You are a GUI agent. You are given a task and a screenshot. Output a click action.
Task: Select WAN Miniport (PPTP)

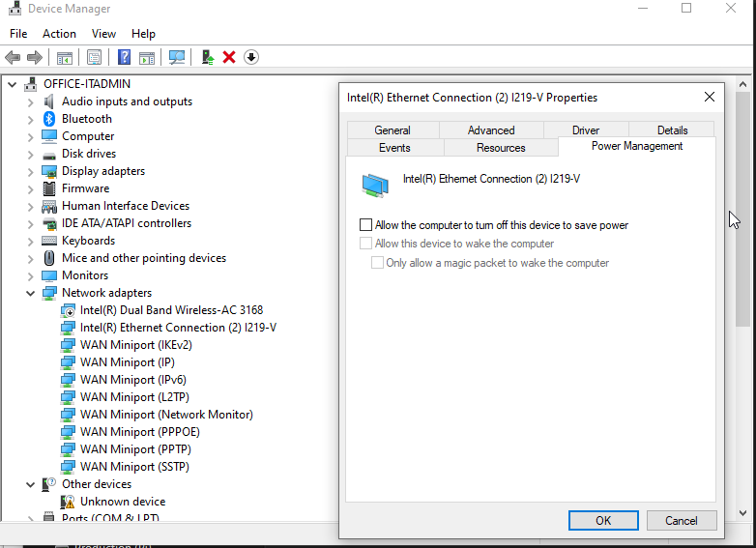tap(135, 449)
